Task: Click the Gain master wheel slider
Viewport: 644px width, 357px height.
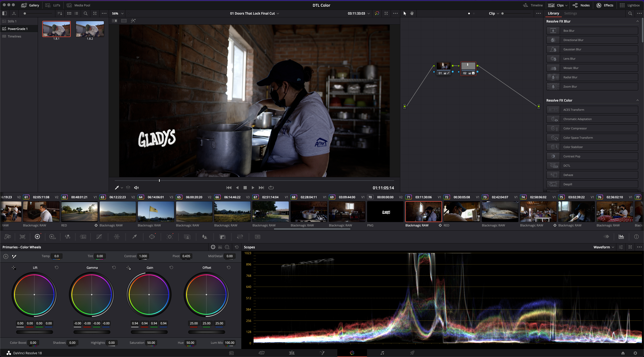Action: point(149,332)
